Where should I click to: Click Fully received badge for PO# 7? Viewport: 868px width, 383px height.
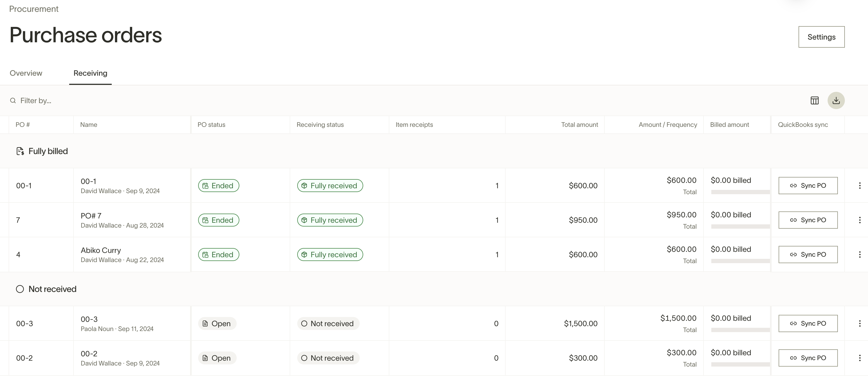330,220
